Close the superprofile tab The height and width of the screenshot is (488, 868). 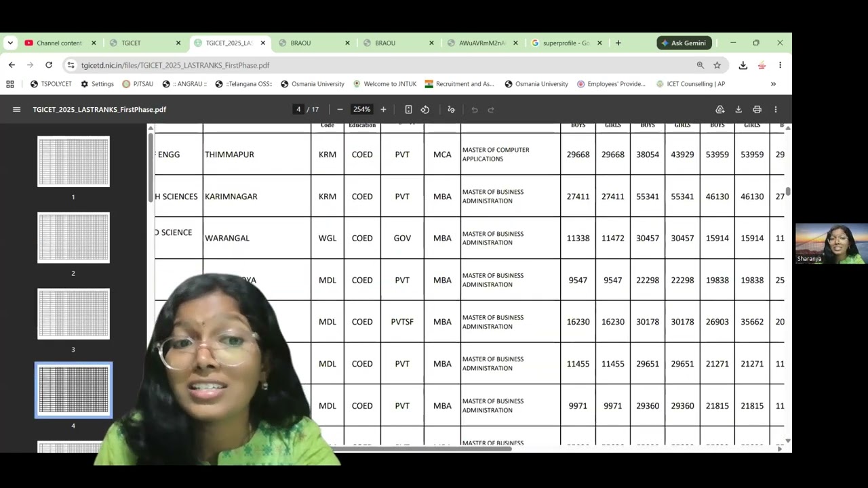599,43
